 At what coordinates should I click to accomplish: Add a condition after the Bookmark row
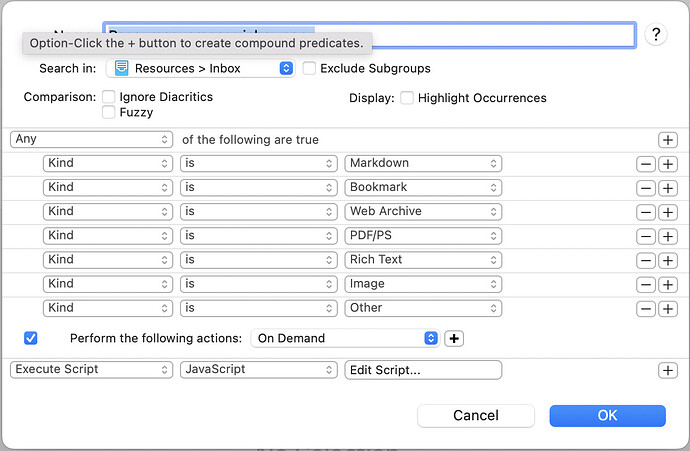click(x=668, y=188)
